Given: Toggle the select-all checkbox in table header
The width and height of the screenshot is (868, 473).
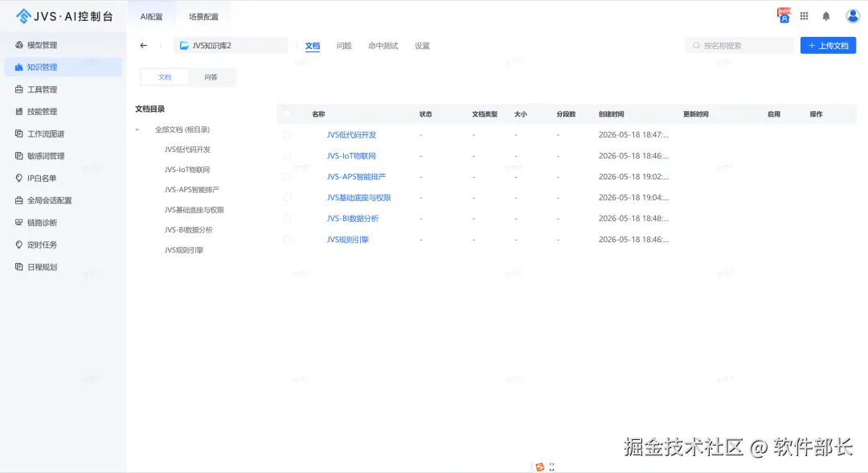Looking at the screenshot, I should 287,113.
